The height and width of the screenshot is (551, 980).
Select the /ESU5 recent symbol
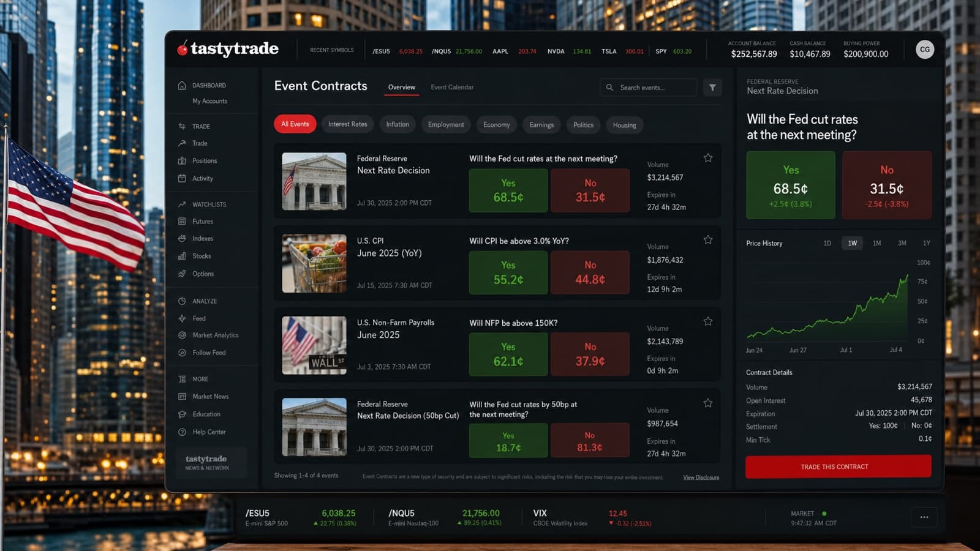[x=381, y=51]
